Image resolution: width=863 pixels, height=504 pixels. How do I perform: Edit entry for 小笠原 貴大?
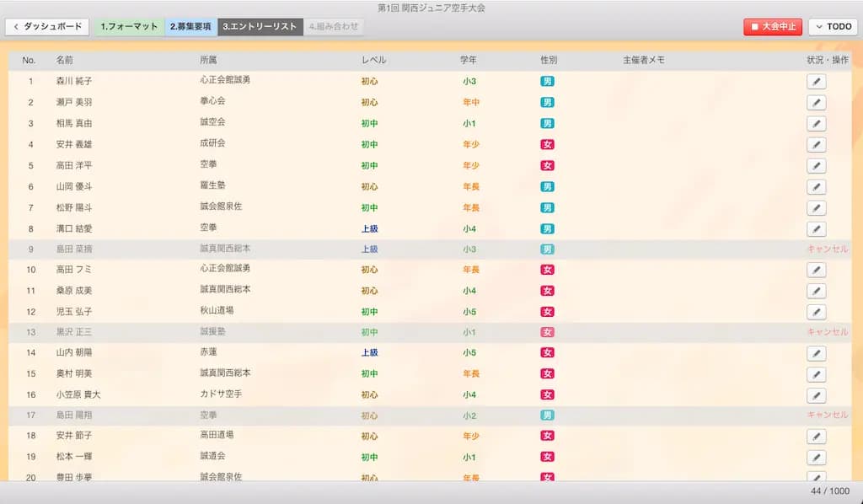(816, 395)
